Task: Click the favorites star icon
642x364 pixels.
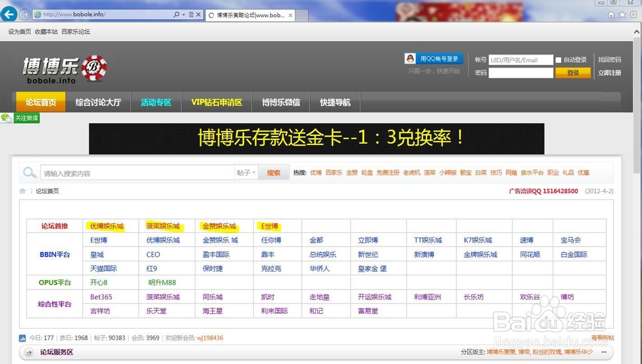Action: tap(622, 15)
